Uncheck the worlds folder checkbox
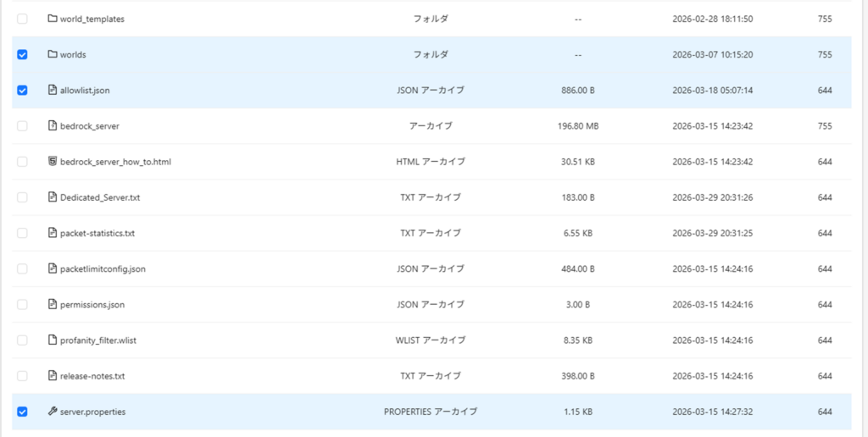Screen dimensions: 868x437 point(22,54)
